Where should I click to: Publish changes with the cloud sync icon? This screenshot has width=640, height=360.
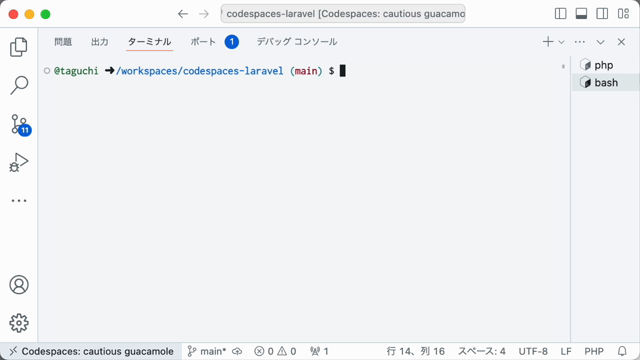coord(237,351)
